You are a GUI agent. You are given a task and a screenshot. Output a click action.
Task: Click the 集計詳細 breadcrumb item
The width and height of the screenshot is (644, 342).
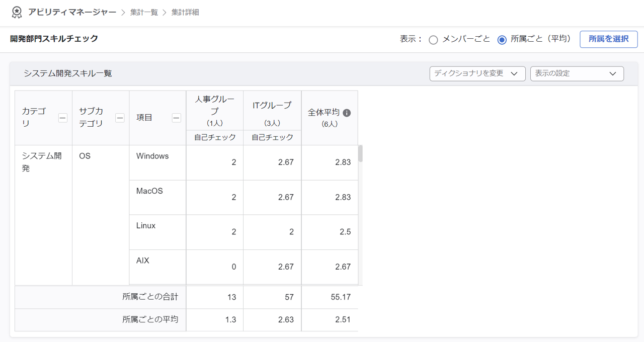pos(185,12)
